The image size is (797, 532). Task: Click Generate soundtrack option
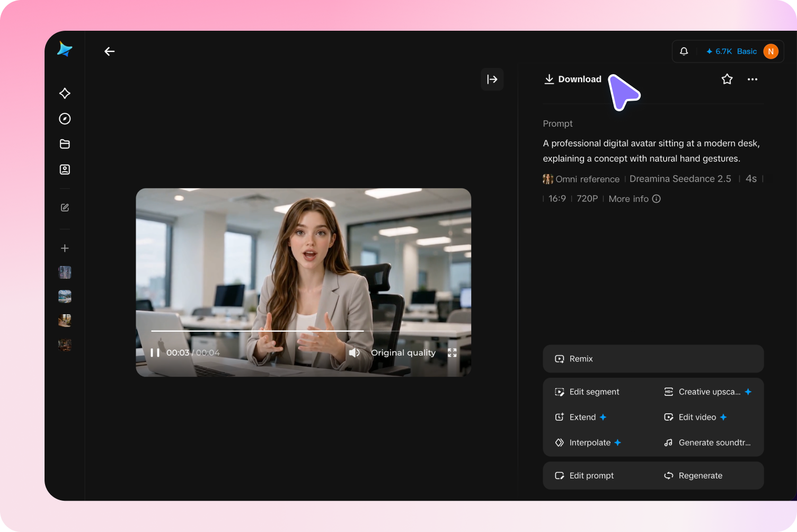(x=707, y=443)
